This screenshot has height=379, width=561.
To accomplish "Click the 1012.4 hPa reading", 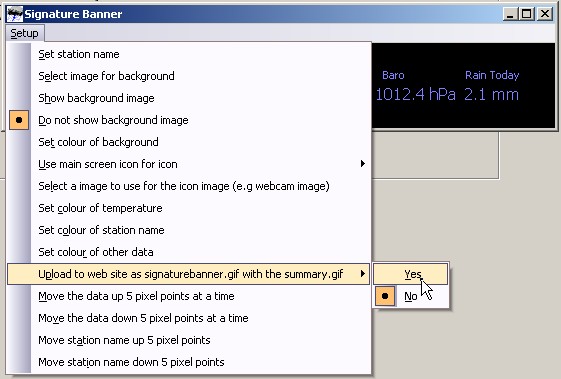I will pyautogui.click(x=415, y=94).
